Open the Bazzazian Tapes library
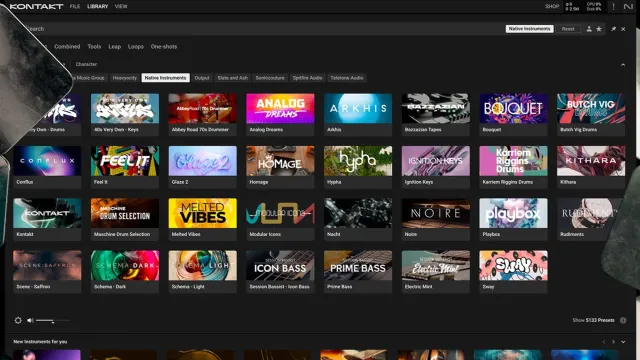 [436, 114]
